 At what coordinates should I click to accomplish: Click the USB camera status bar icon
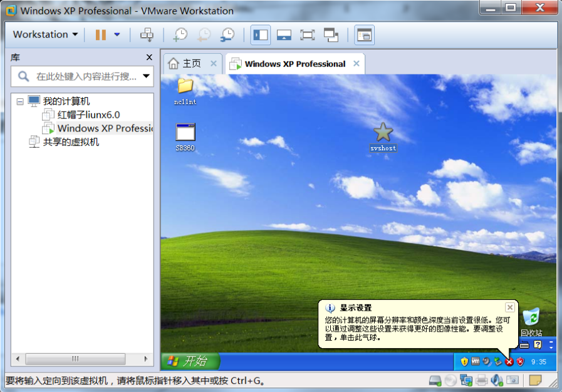tap(513, 380)
